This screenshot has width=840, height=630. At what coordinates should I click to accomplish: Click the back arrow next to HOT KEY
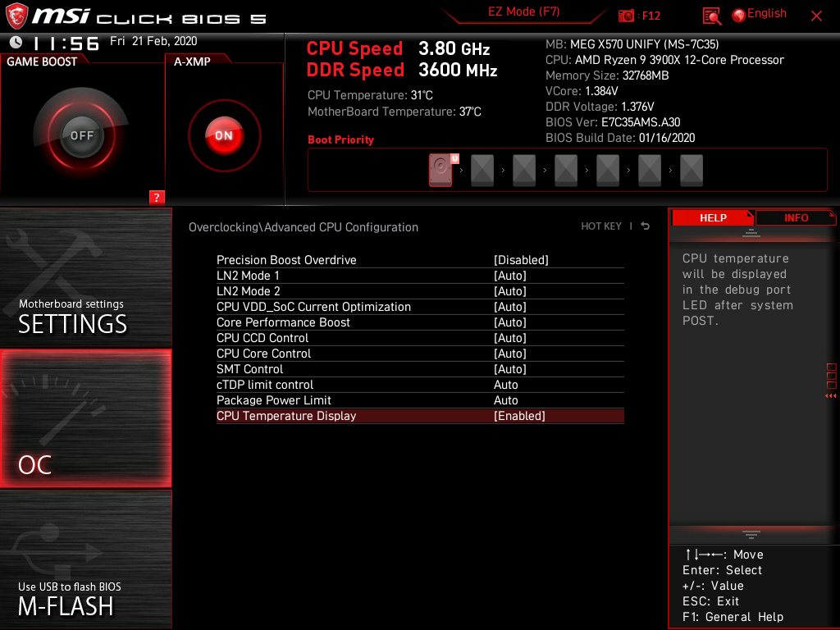[x=645, y=226]
